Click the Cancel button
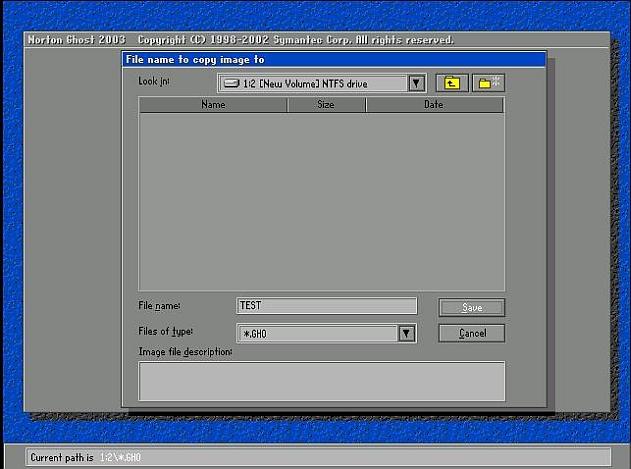631x469 pixels. tap(471, 333)
